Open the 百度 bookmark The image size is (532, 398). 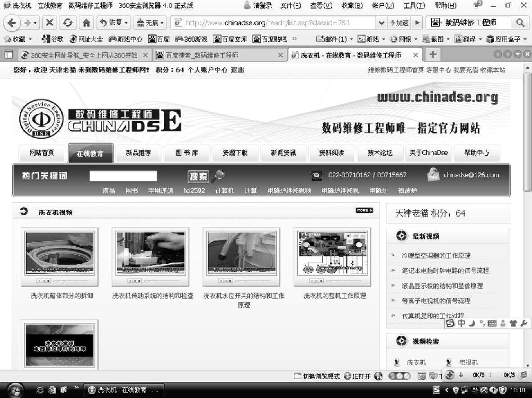tap(159, 39)
